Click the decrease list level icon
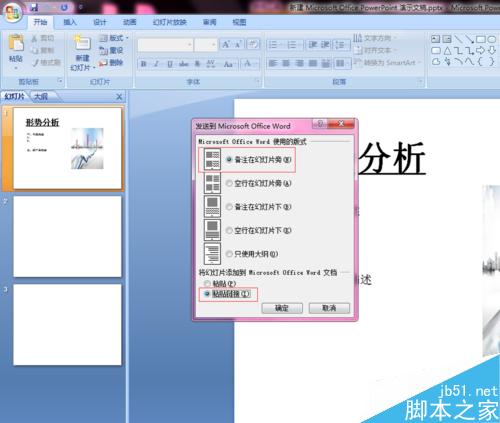 point(313,45)
